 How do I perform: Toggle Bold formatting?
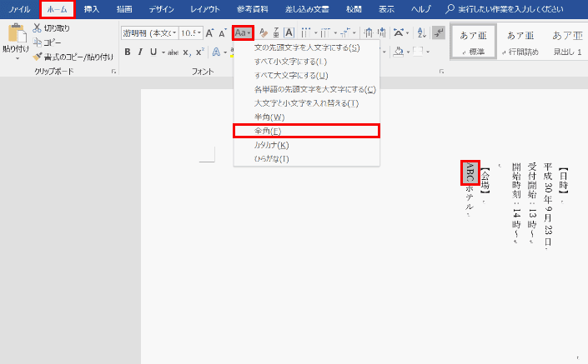pyautogui.click(x=128, y=52)
